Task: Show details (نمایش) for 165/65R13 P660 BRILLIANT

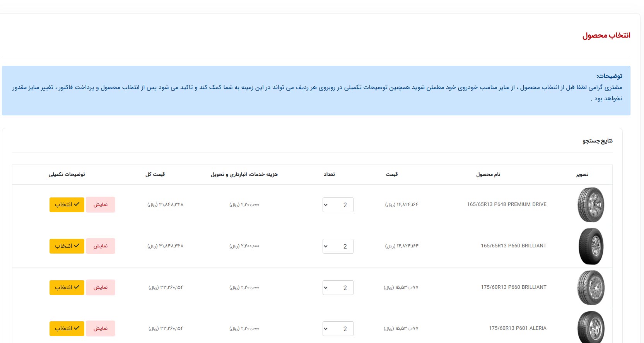Action: coord(101,246)
